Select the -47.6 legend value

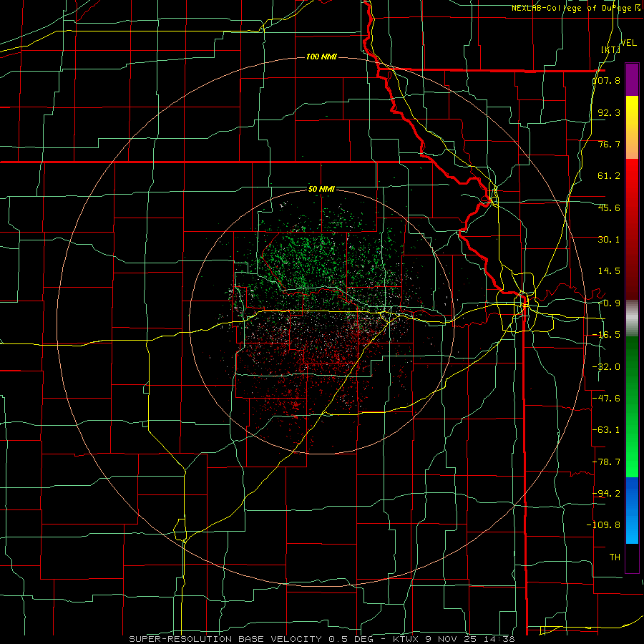606,399
